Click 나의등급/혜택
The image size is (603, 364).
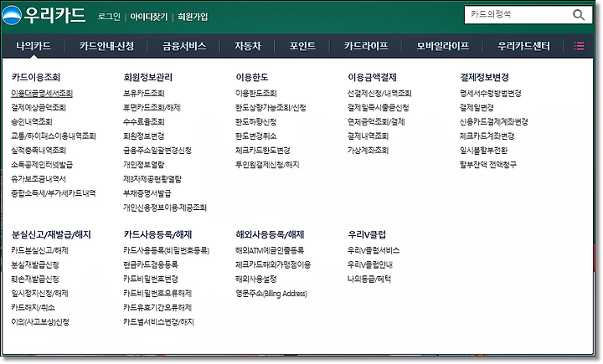pos(369,279)
